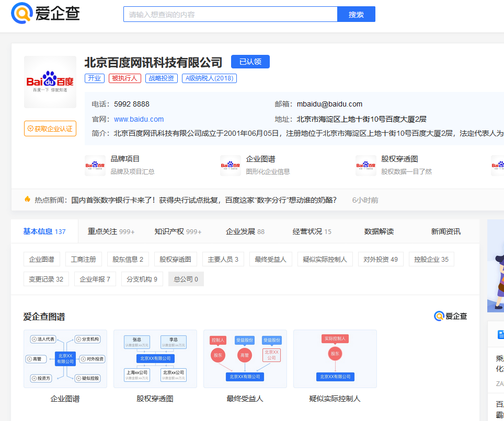Open the 疑似实际控制人 diagram thumbnail
This screenshot has height=421, width=504.
[335, 359]
